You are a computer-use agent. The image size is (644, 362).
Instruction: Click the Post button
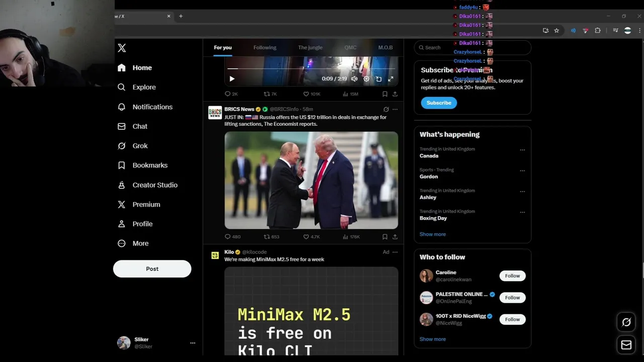pos(152,269)
